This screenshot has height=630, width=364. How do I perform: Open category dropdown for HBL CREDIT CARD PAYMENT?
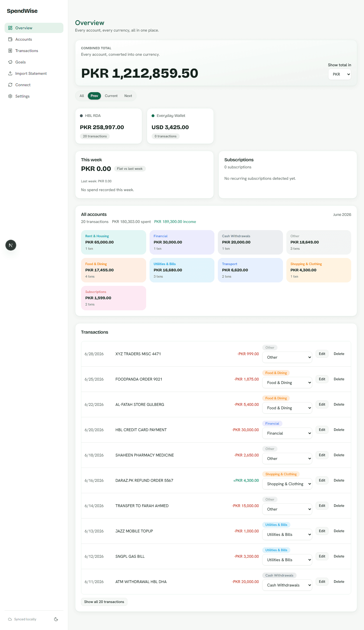click(x=287, y=433)
